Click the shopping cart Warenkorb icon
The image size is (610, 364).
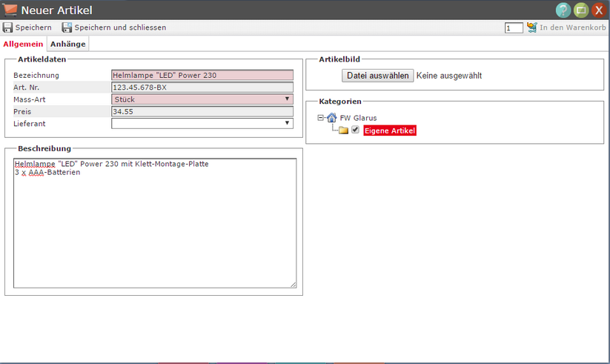coord(531,27)
